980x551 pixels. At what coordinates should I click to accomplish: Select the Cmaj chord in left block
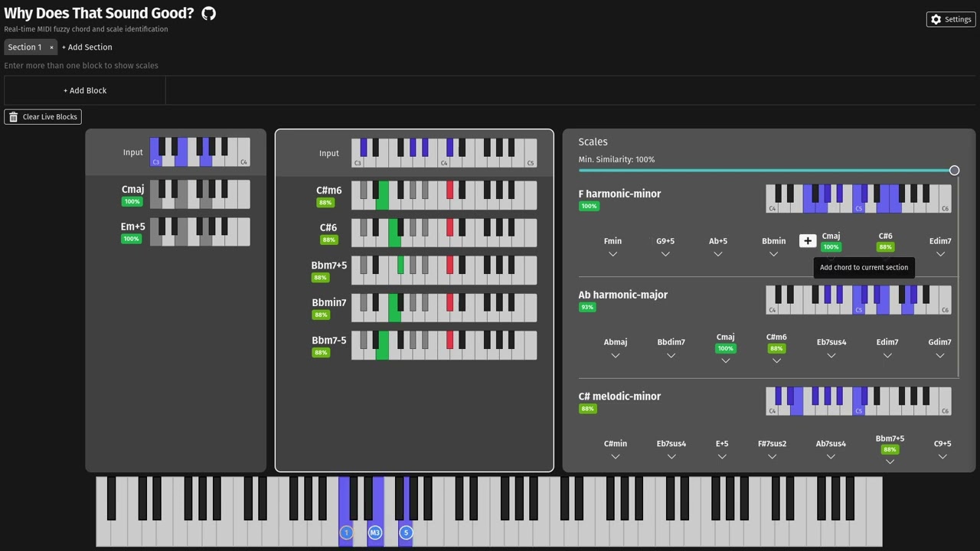pos(132,189)
